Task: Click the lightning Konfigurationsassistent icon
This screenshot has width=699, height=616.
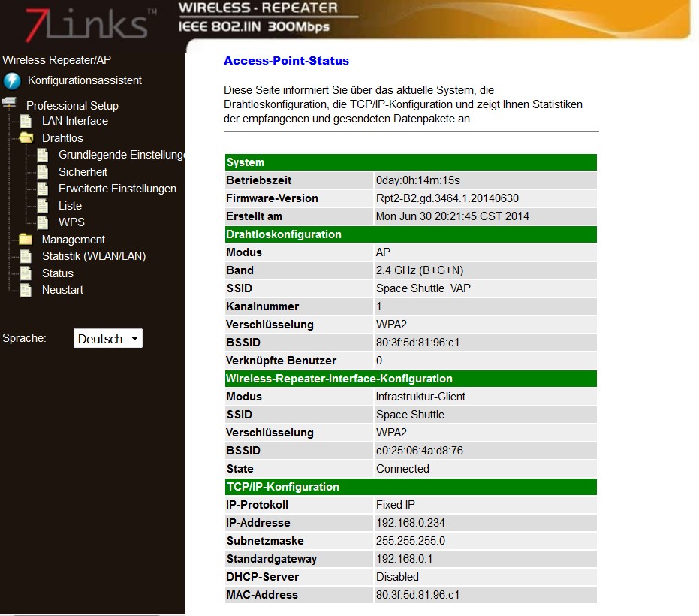Action: (12, 81)
